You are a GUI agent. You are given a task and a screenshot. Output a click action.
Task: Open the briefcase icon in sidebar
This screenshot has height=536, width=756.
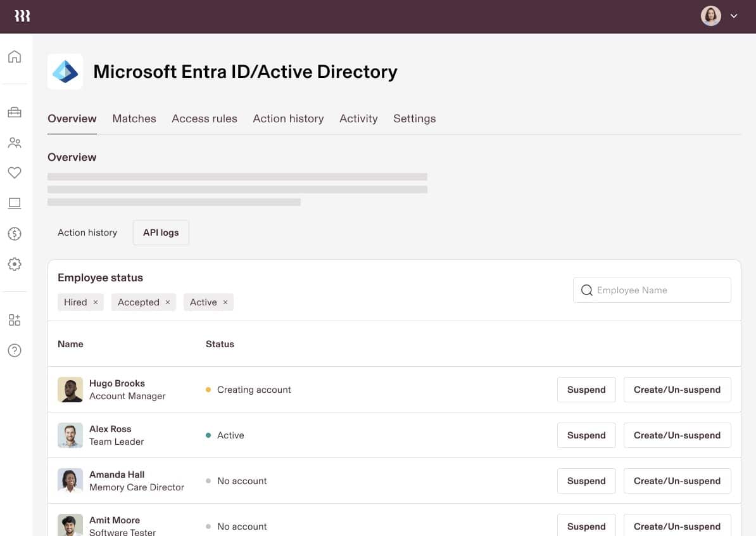click(15, 112)
